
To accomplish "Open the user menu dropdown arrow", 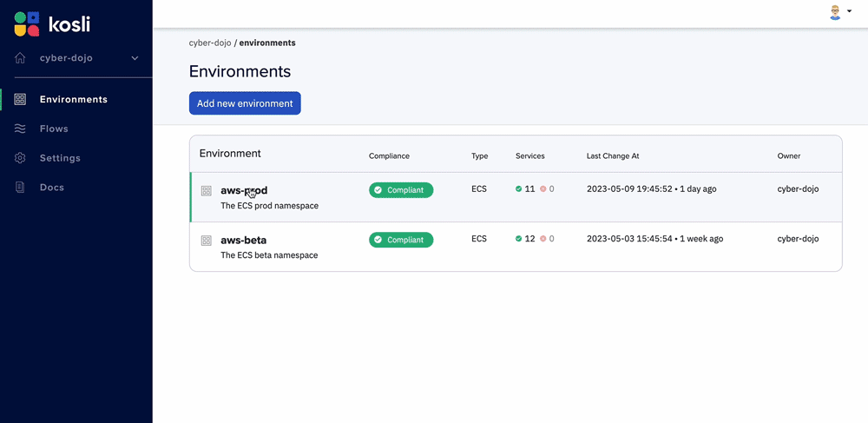I will click(849, 11).
